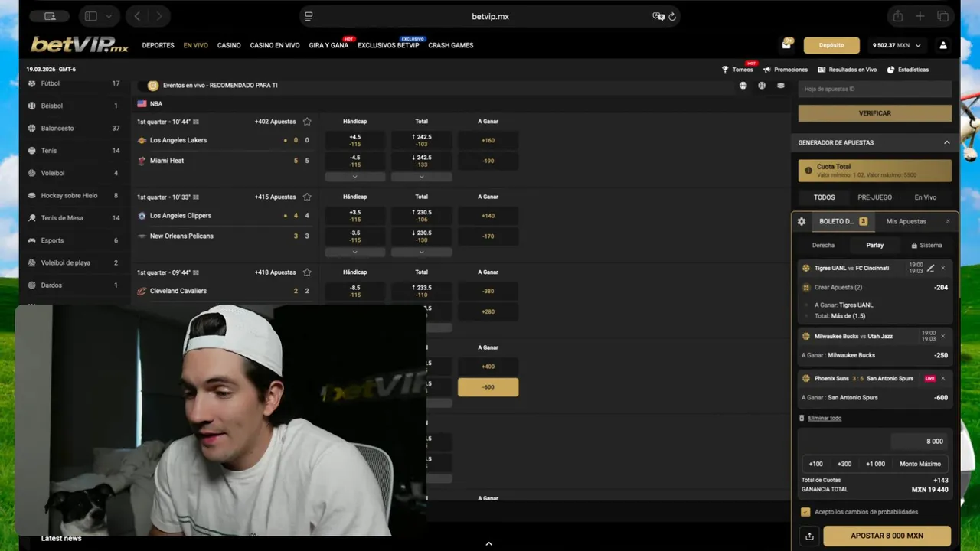The image size is (980, 551).
Task: Select the Tenis sidebar icon
Action: coord(32,151)
